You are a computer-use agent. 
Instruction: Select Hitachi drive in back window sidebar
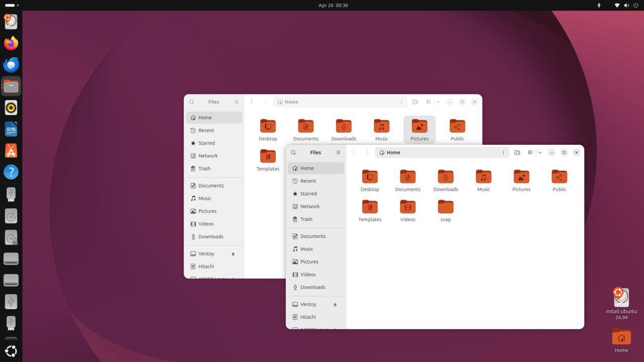(x=214, y=266)
